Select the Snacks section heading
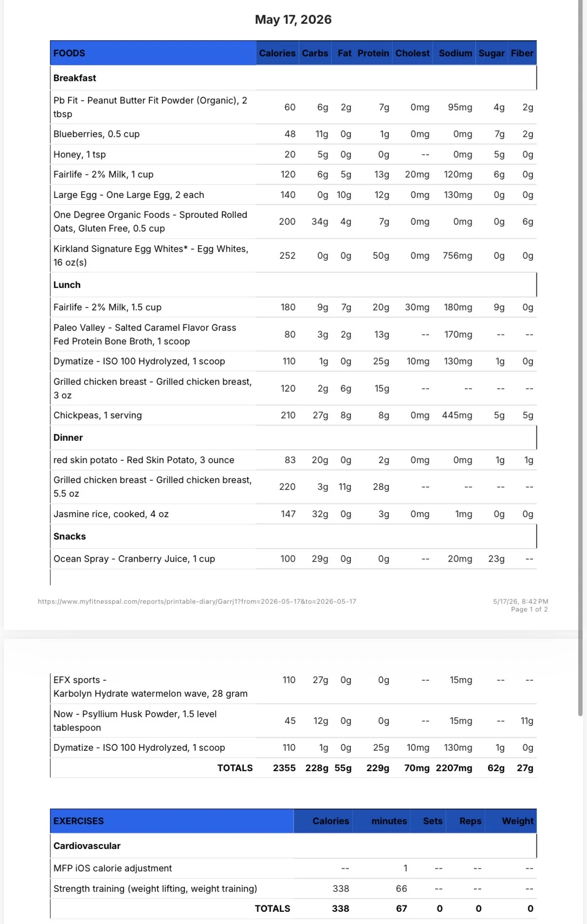The width and height of the screenshot is (587, 924). 70,536
